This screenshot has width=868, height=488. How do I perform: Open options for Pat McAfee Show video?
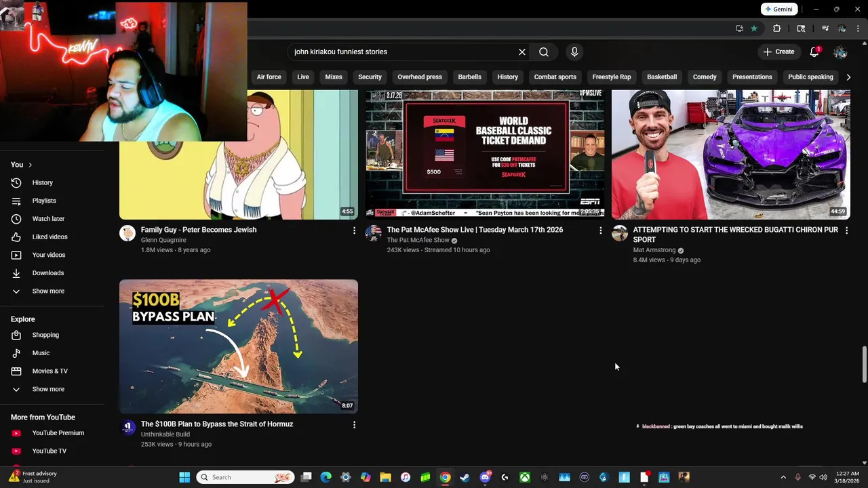coord(600,230)
